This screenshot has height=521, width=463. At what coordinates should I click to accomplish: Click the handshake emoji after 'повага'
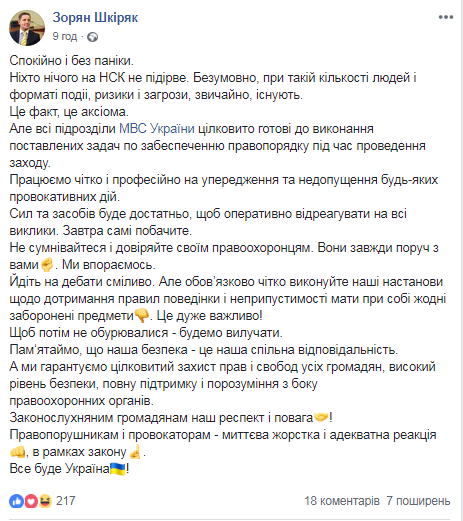click(x=321, y=417)
